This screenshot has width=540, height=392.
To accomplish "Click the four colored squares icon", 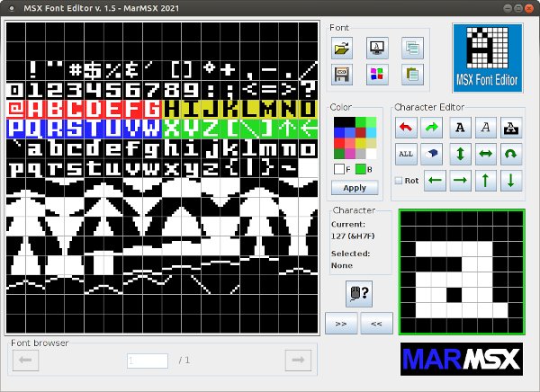I will tap(377, 75).
